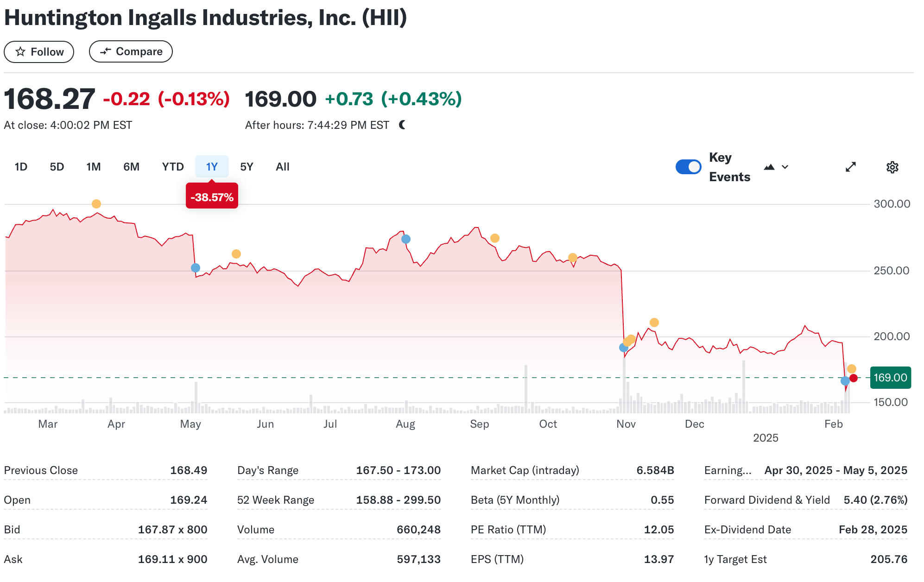This screenshot has width=924, height=582.
Task: Expand chart to full screen
Action: (x=850, y=167)
